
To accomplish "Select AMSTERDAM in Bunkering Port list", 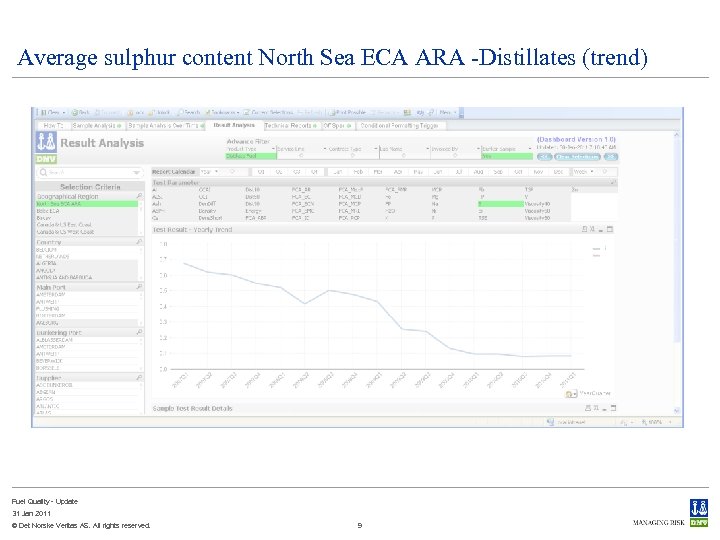I will [x=87, y=347].
